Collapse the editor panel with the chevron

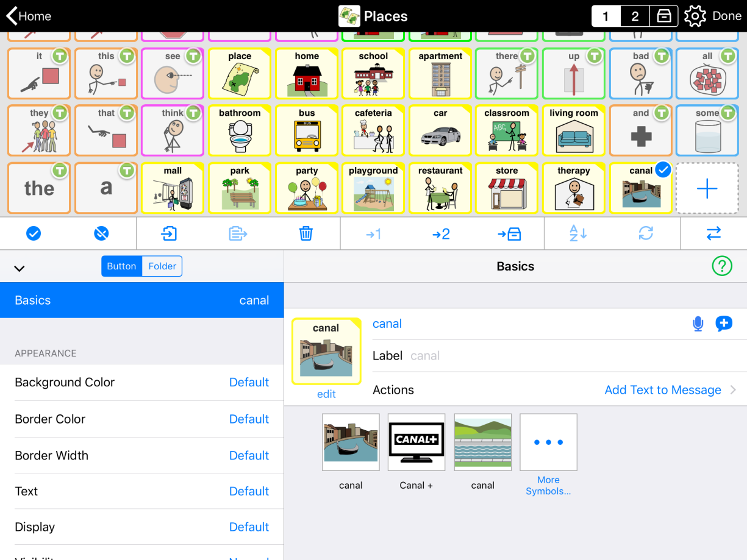[x=19, y=268]
